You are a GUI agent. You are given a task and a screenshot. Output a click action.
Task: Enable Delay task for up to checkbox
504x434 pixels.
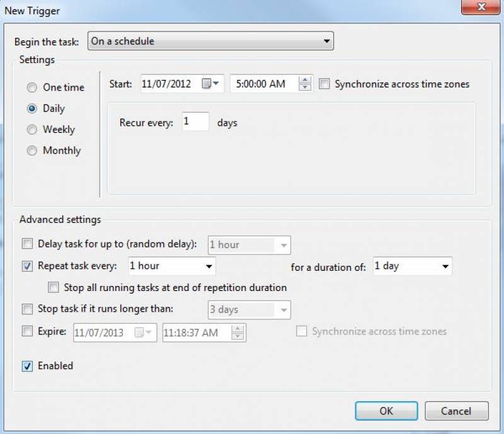(27, 244)
